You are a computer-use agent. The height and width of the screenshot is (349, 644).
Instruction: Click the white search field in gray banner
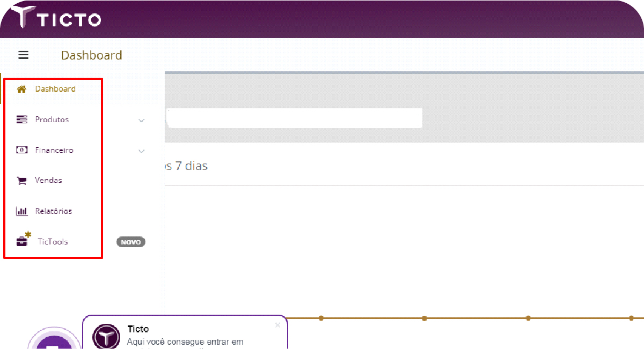(294, 118)
